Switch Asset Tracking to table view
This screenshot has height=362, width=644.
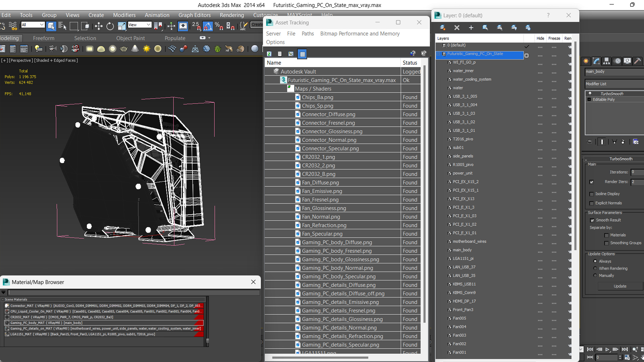pyautogui.click(x=303, y=54)
